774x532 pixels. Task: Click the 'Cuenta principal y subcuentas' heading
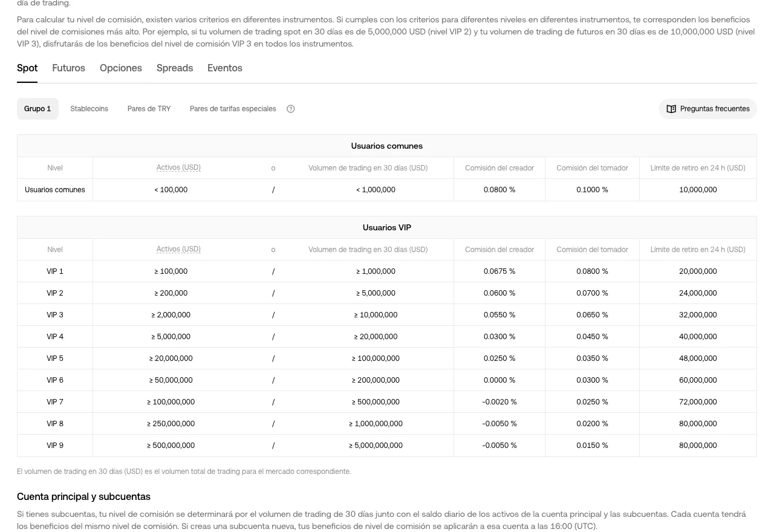pos(83,497)
